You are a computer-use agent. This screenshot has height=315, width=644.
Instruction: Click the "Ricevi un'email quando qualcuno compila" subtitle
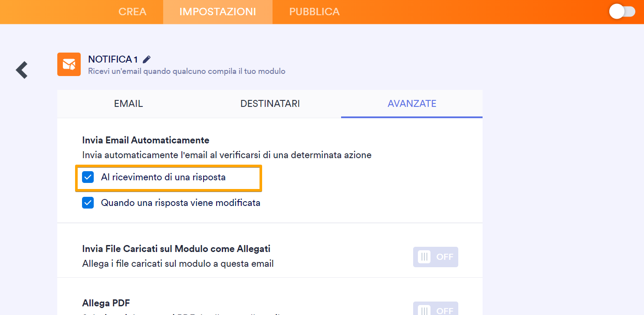point(187,71)
